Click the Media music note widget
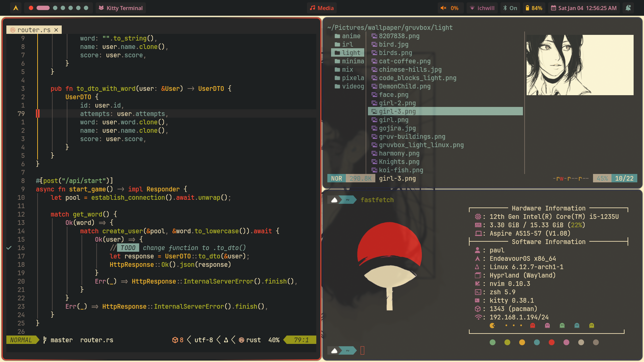This screenshot has width=644, height=362. coord(322,8)
